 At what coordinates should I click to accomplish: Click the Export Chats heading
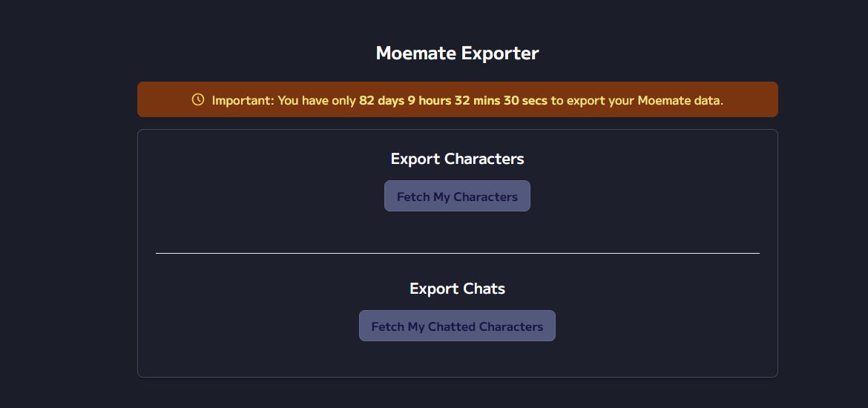(457, 289)
